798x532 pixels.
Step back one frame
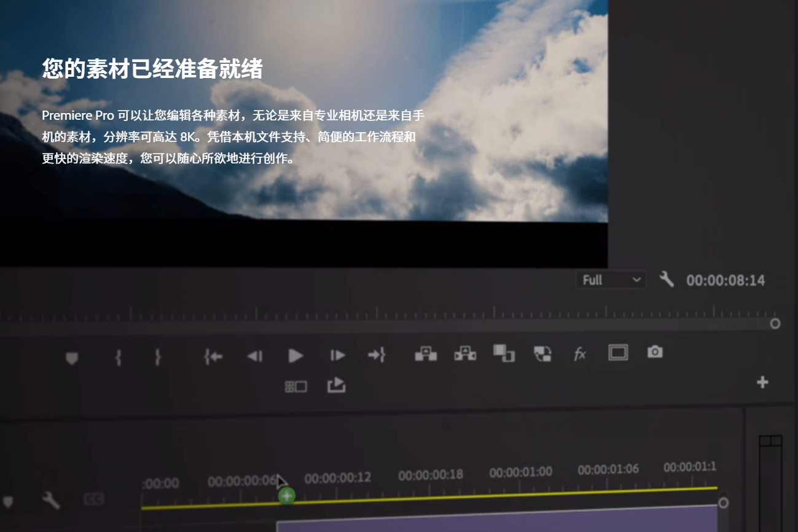tap(255, 356)
